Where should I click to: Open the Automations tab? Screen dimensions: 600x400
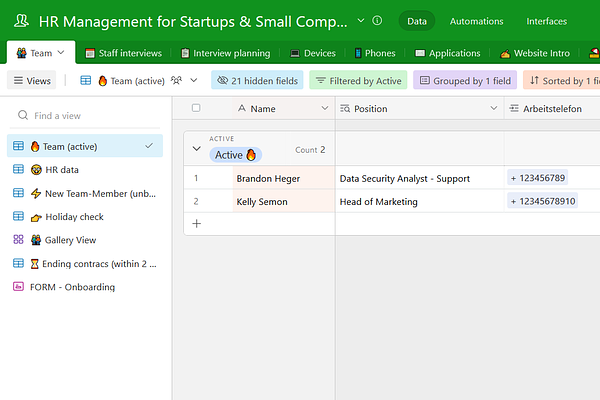click(x=476, y=21)
